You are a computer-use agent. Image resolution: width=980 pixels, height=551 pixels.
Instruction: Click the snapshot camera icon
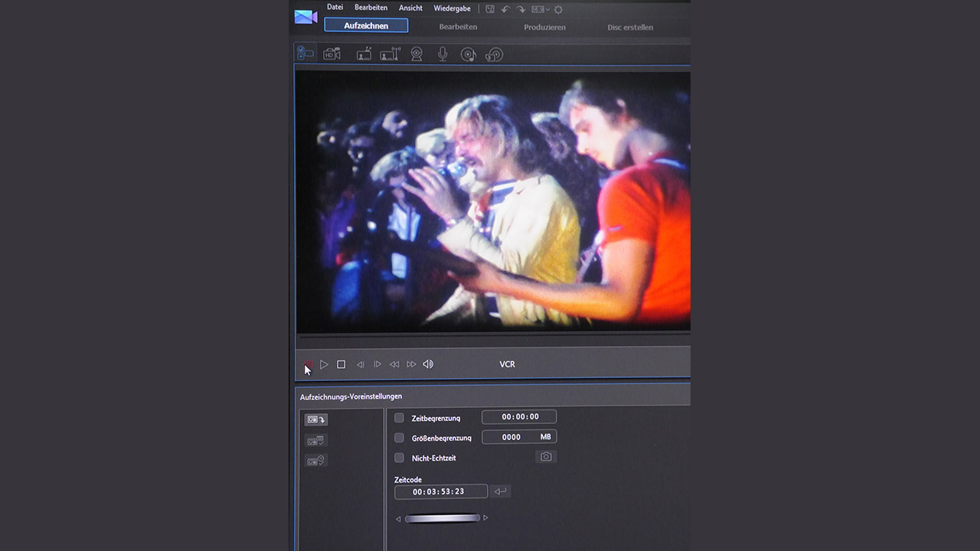(546, 457)
